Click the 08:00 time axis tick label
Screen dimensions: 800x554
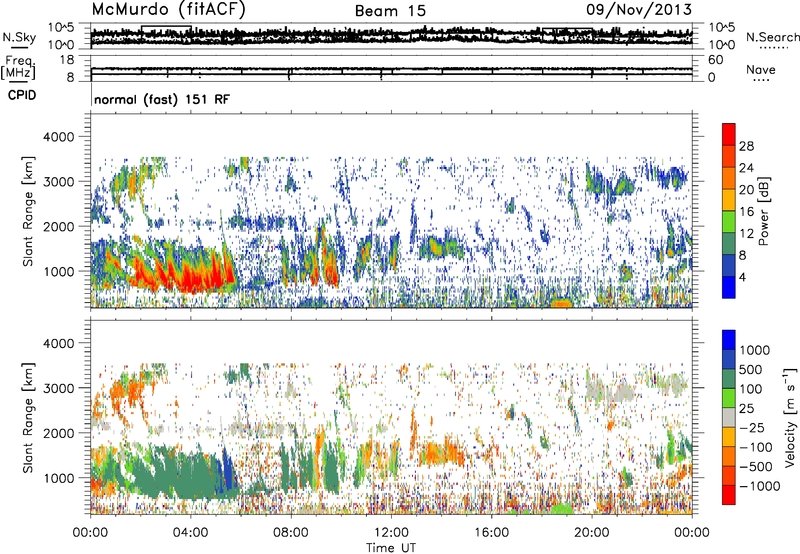click(x=291, y=533)
